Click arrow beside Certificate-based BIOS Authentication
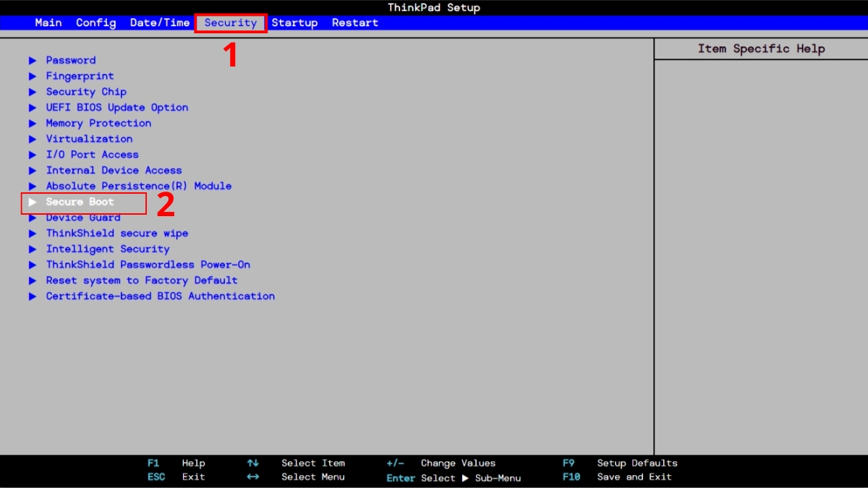The image size is (868, 488). click(x=33, y=296)
